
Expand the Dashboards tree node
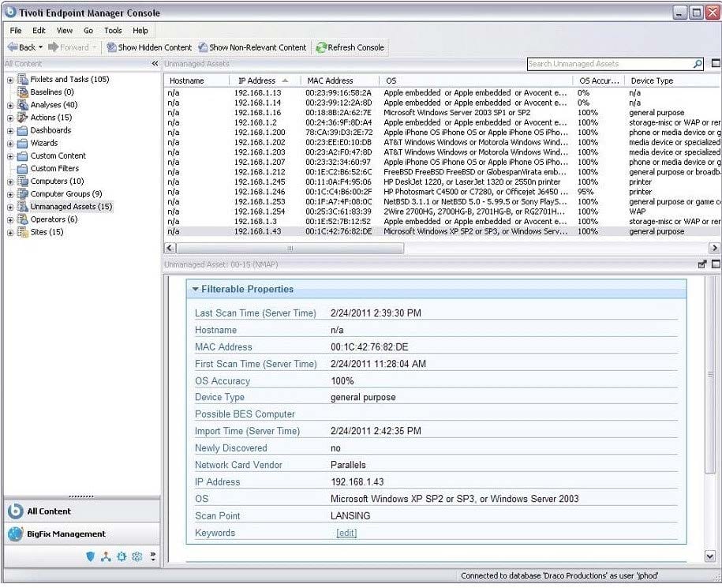(x=10, y=131)
